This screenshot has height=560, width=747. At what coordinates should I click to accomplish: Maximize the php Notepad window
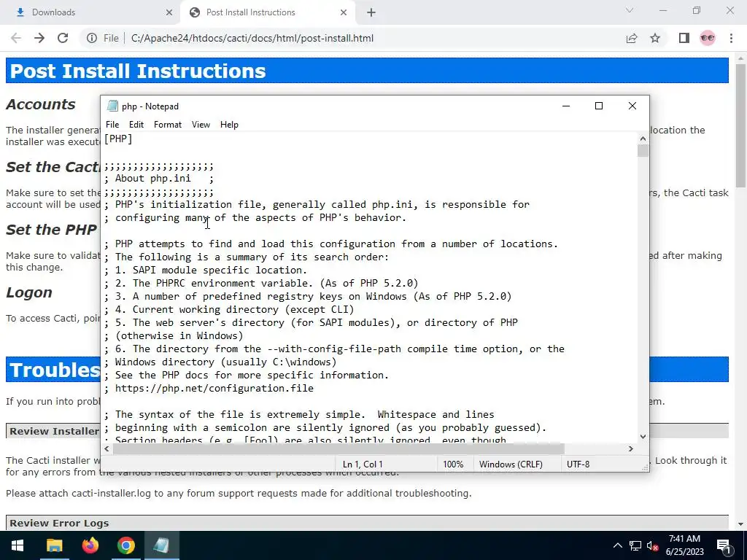[599, 106]
